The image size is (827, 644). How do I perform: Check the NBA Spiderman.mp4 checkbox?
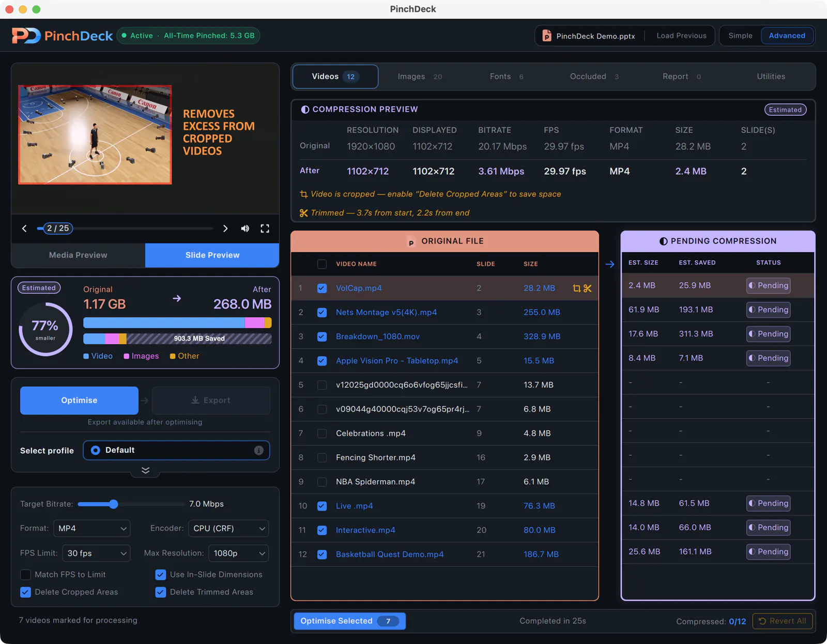[322, 482]
